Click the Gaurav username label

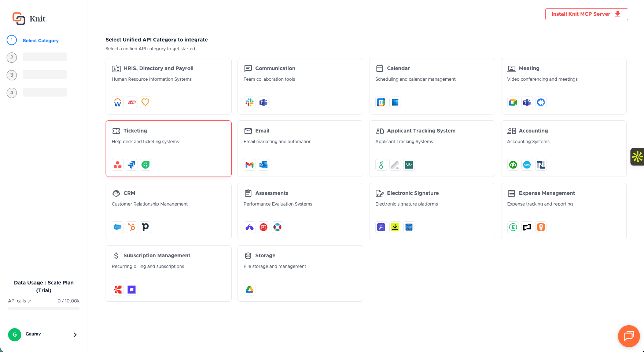pos(33,334)
